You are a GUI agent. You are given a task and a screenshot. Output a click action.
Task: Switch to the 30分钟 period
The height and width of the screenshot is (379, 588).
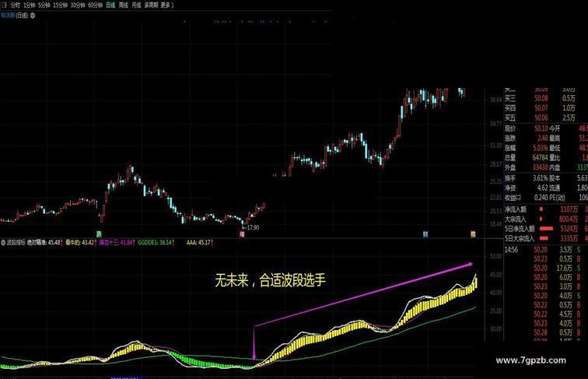pos(78,5)
